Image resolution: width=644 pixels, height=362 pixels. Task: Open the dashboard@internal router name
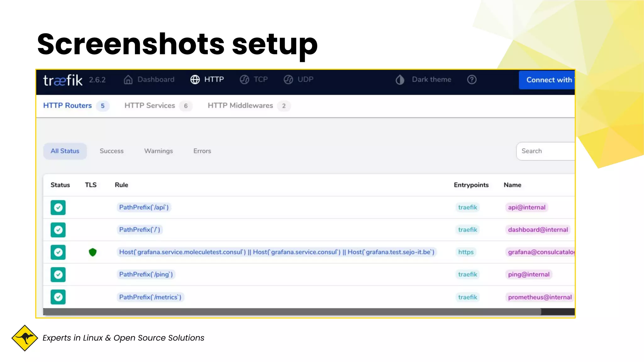538,230
